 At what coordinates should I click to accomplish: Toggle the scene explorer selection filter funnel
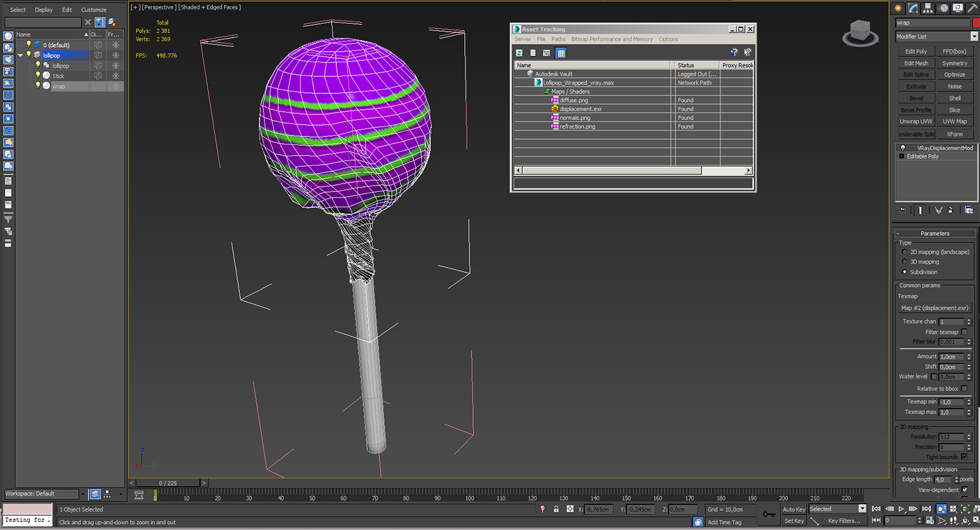tap(99, 23)
